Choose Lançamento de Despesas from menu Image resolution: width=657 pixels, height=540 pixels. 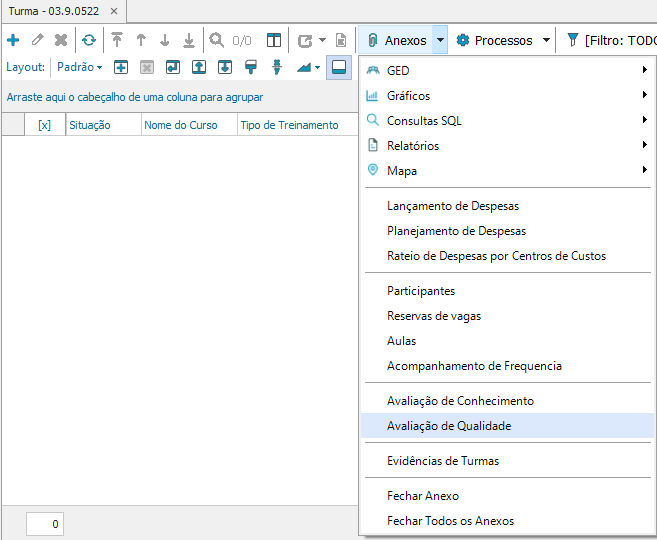[x=453, y=206]
